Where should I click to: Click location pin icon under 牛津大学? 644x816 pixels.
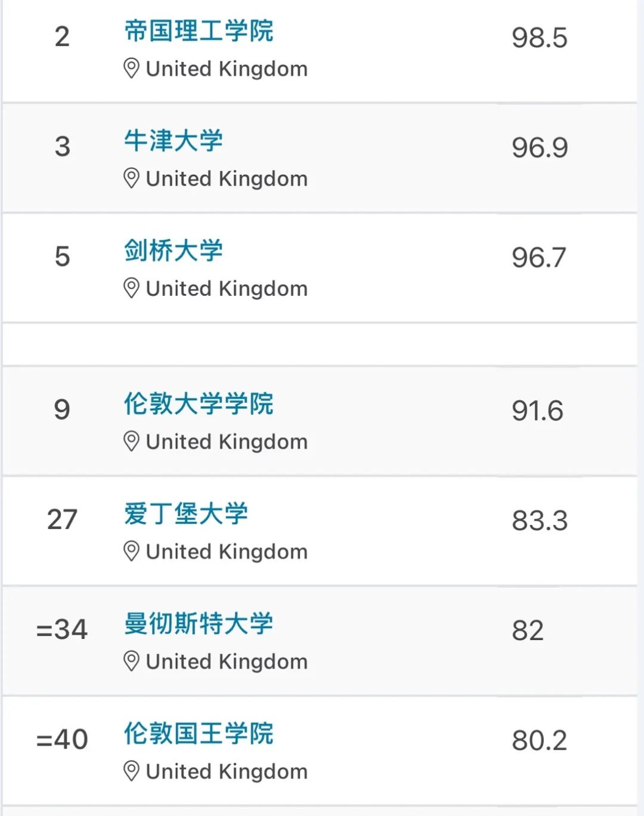click(131, 178)
